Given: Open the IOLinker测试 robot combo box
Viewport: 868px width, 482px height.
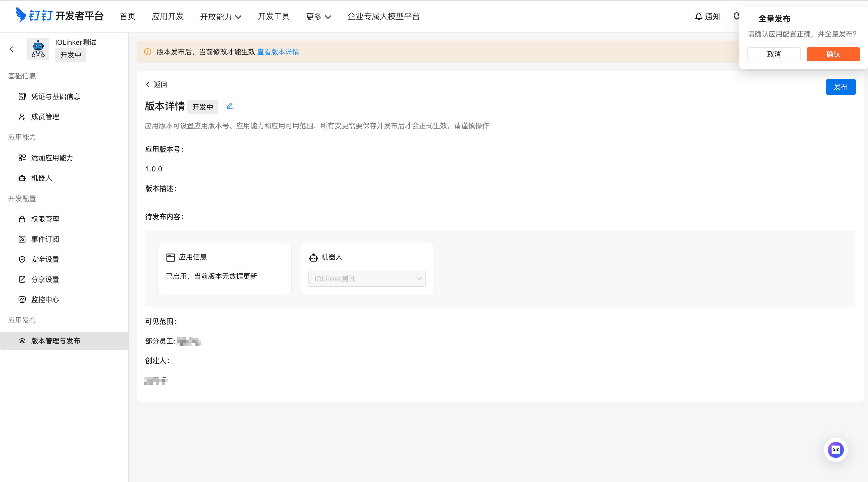Looking at the screenshot, I should [367, 279].
